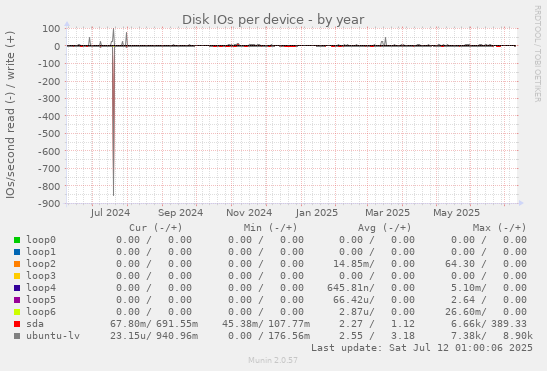The height and width of the screenshot is (371, 547).
Task: Click the 'Min (-/+)' column header
Action: (270, 228)
